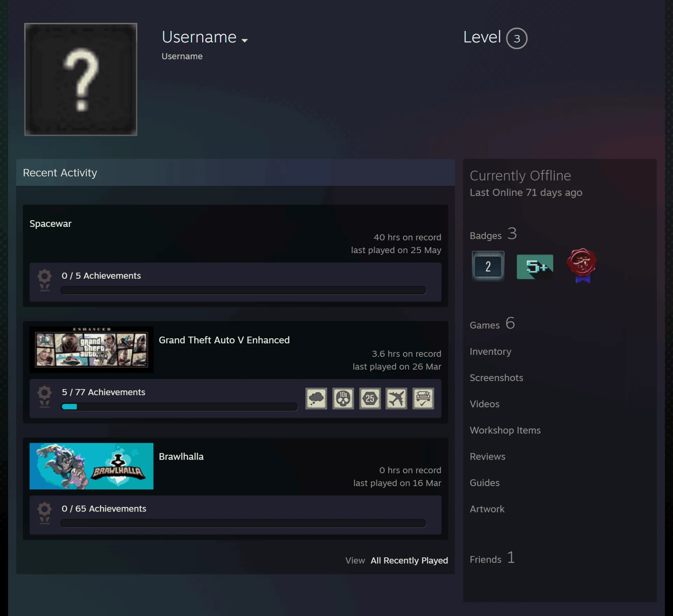Click the GTA V achievement progress bar
This screenshot has width=673, height=616.
179,407
